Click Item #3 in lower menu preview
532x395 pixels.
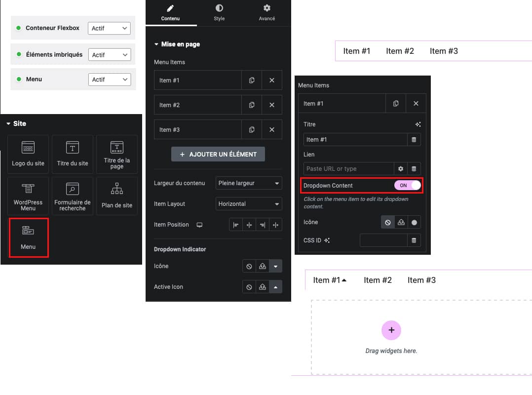coord(422,280)
